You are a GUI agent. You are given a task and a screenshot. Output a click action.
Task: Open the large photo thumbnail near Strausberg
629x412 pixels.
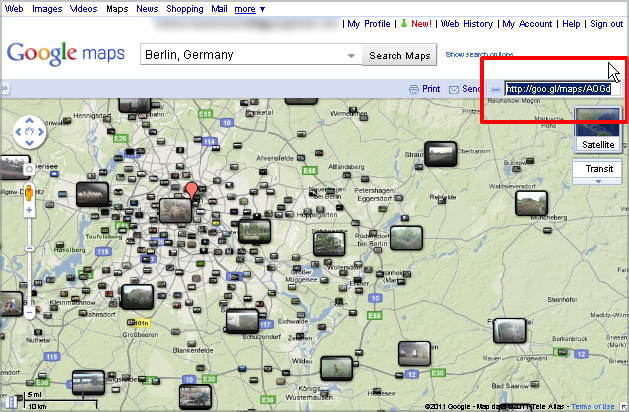440,154
